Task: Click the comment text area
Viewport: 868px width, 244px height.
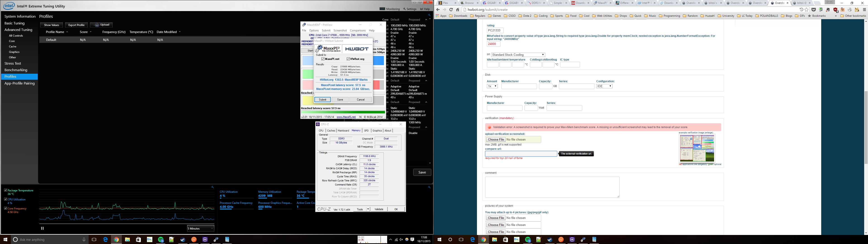Action: coord(552,187)
